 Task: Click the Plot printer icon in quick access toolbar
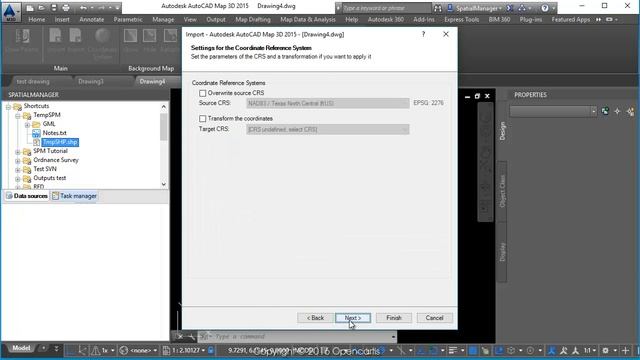[x=66, y=8]
